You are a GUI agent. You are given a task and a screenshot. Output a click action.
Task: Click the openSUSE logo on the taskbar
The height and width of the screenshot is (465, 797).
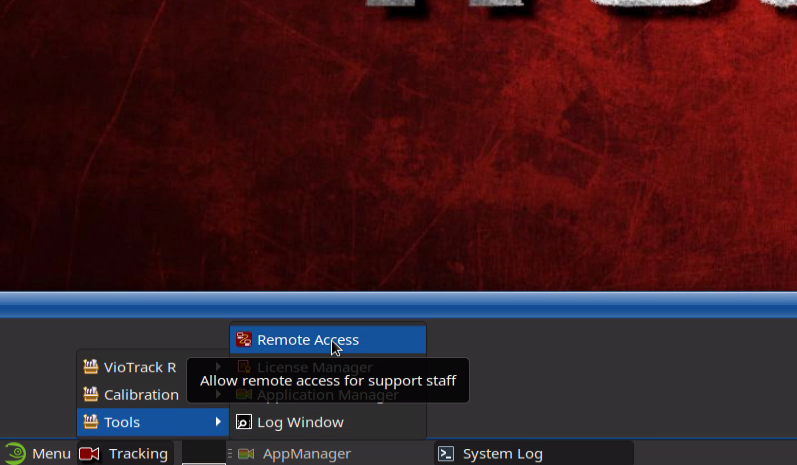pos(15,453)
